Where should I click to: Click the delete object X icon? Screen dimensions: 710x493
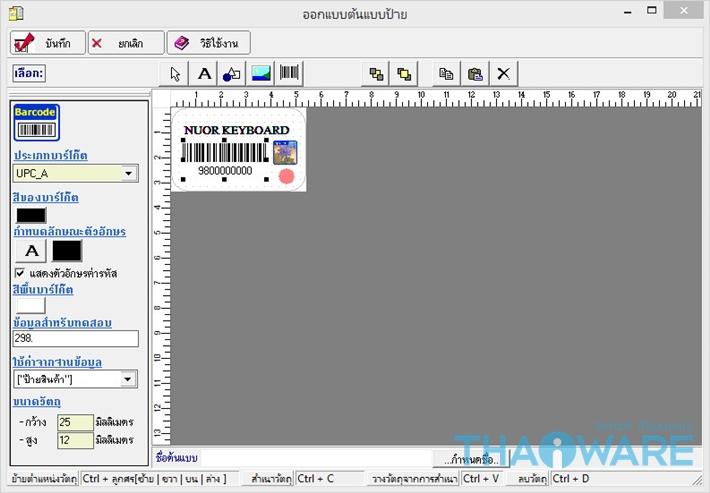(x=504, y=74)
